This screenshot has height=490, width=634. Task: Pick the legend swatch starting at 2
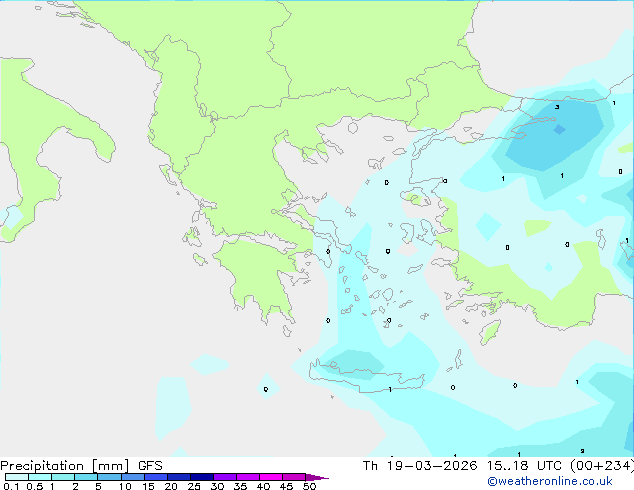pyautogui.click(x=86, y=477)
